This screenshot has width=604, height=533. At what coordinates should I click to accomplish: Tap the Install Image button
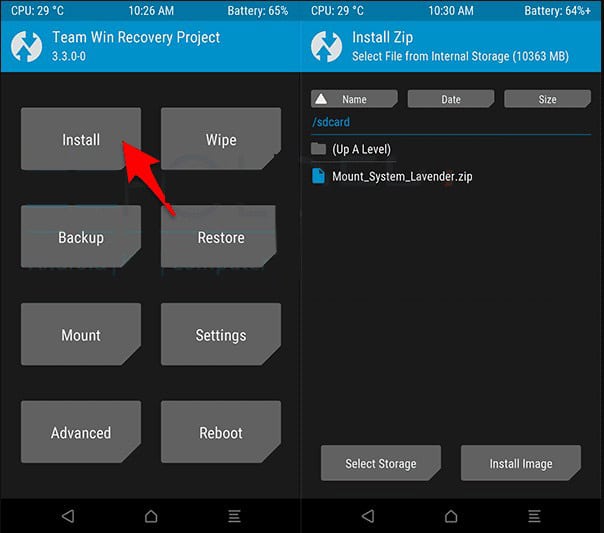521,463
